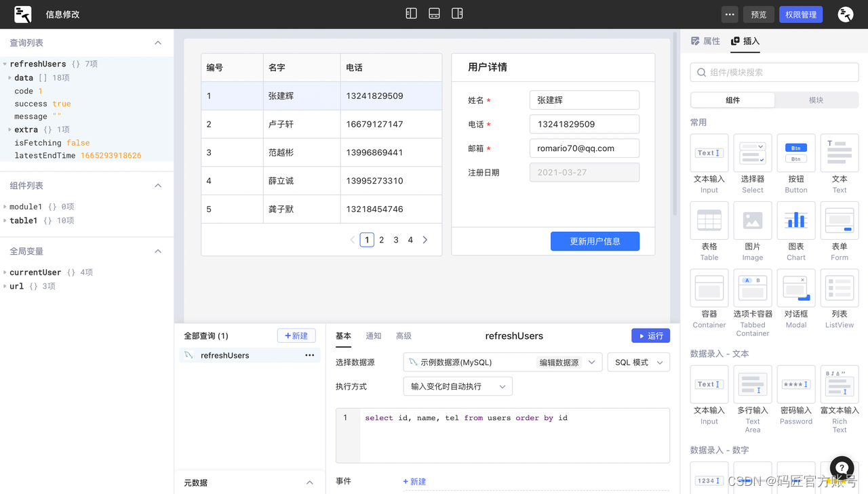Add a new event via 事件 新建
The width and height of the screenshot is (868, 494).
pyautogui.click(x=414, y=482)
